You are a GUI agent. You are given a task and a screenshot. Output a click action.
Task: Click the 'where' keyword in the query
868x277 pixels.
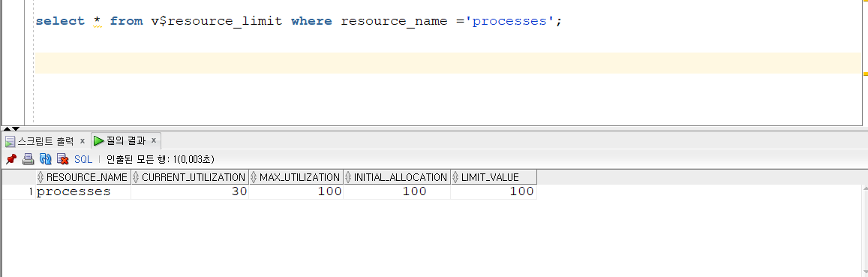[x=311, y=21]
